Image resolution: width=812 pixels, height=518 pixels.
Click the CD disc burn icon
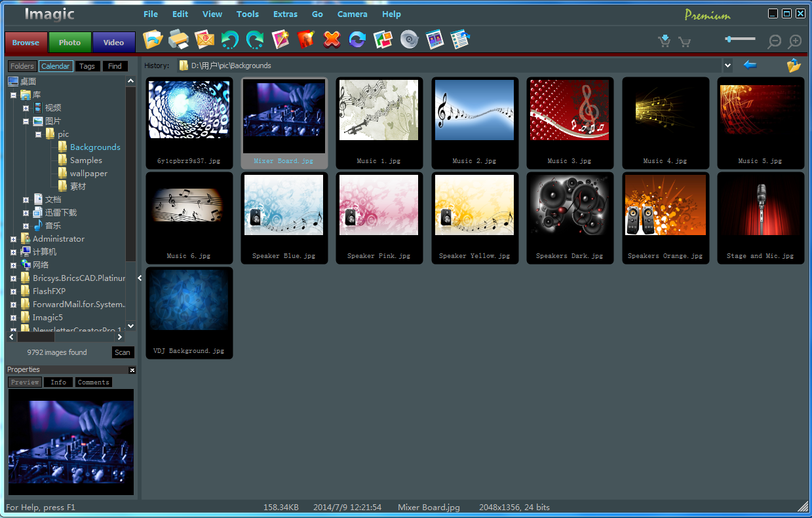(409, 40)
